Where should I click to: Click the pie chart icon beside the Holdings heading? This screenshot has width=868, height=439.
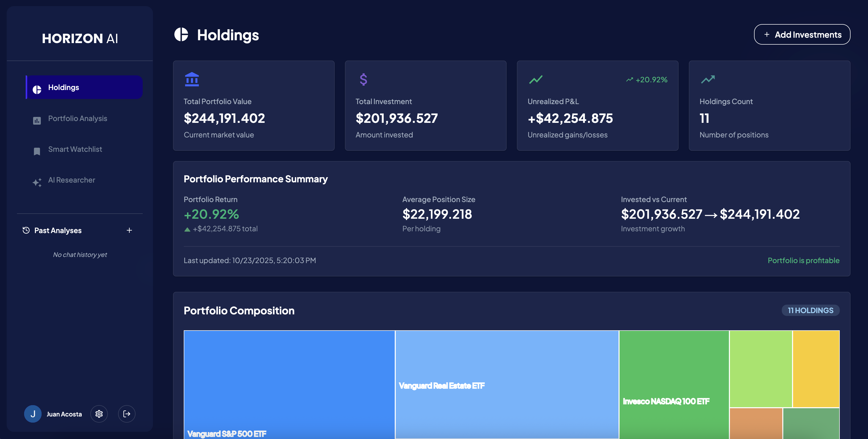pyautogui.click(x=182, y=35)
